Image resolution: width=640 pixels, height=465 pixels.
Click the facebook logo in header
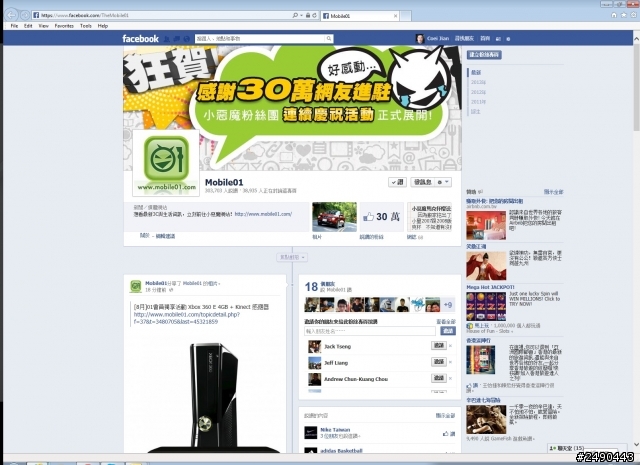pyautogui.click(x=140, y=39)
